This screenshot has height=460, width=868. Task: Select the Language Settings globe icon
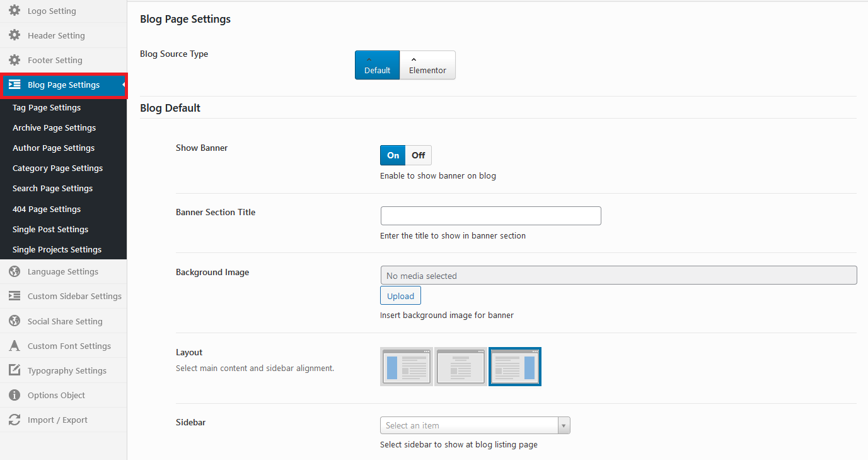point(14,271)
